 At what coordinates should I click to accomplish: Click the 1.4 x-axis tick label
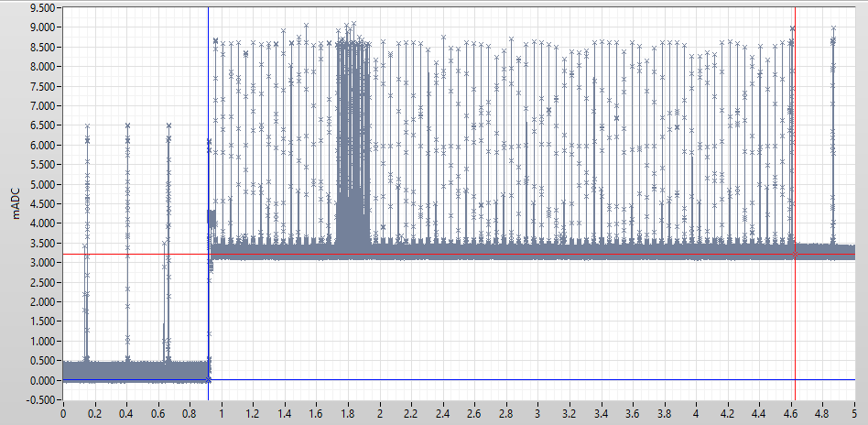(285, 413)
